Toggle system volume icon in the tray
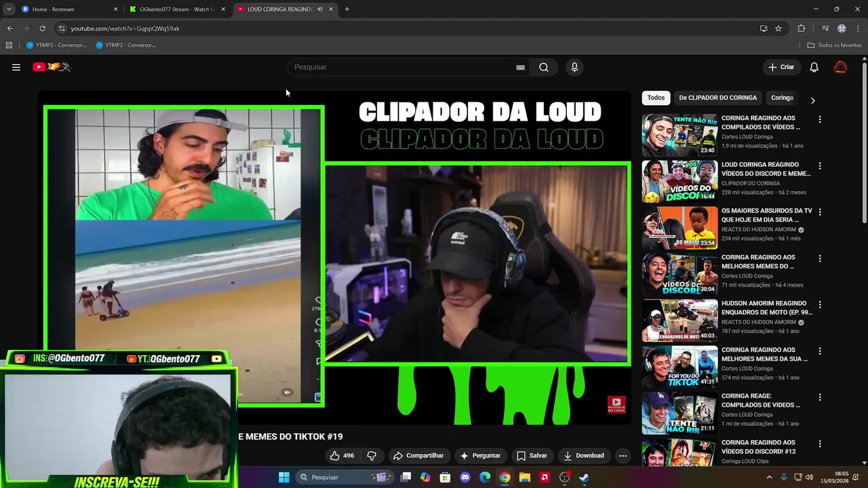Image resolution: width=868 pixels, height=488 pixels. tap(809, 477)
